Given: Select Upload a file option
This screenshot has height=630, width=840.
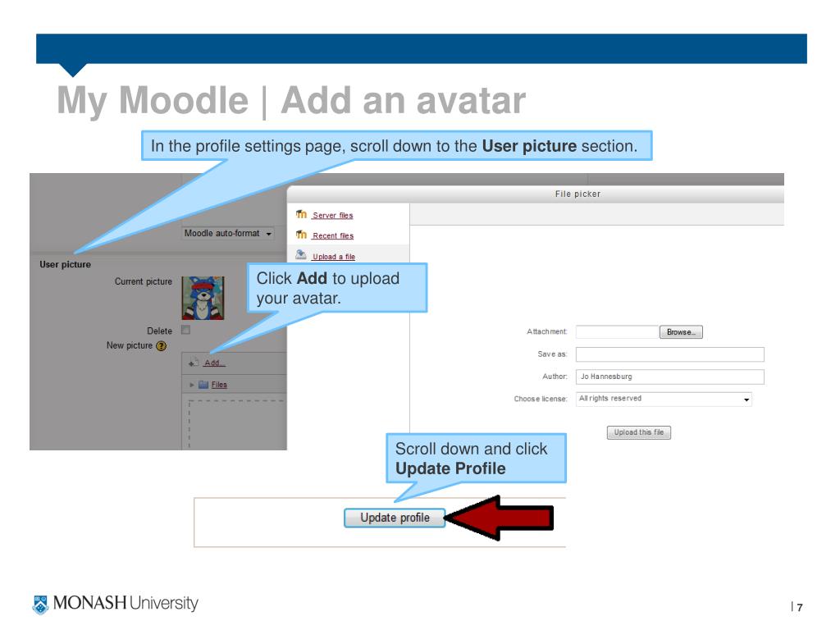Looking at the screenshot, I should (x=334, y=257).
